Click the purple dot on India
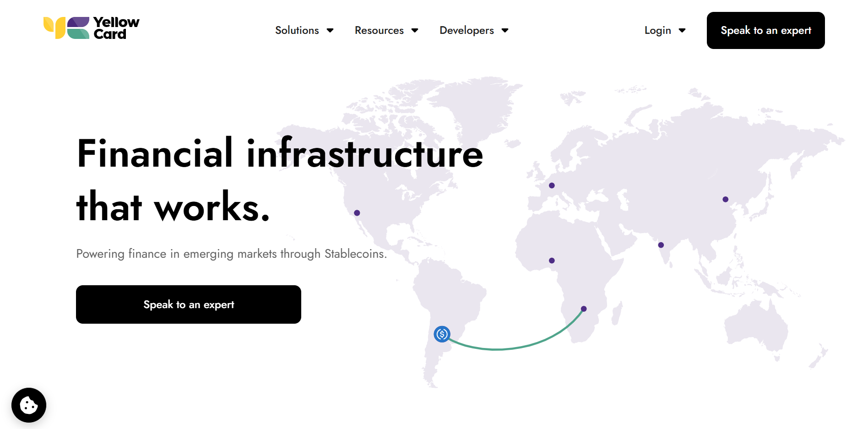 661,245
